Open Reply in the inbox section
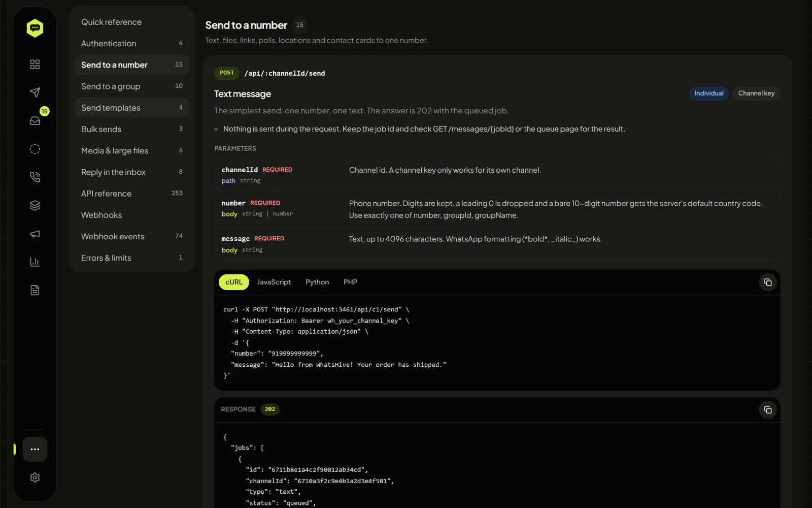The width and height of the screenshot is (812, 508). pyautogui.click(x=132, y=172)
